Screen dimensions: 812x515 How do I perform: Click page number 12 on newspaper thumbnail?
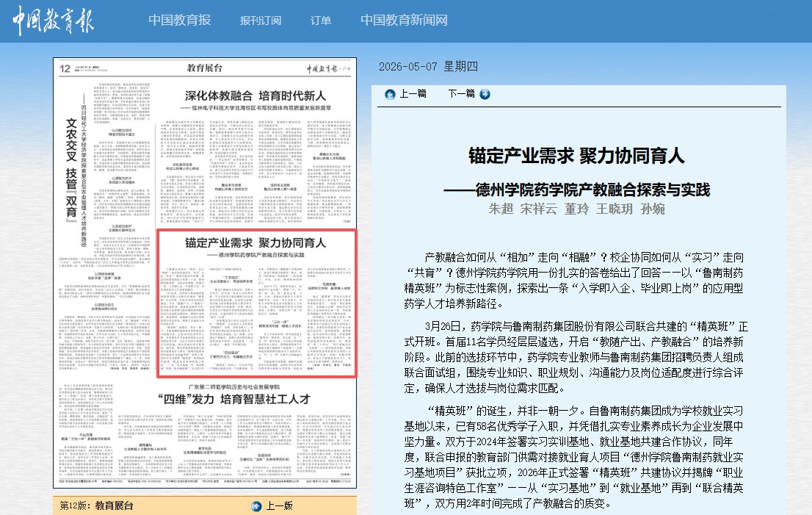coord(65,69)
